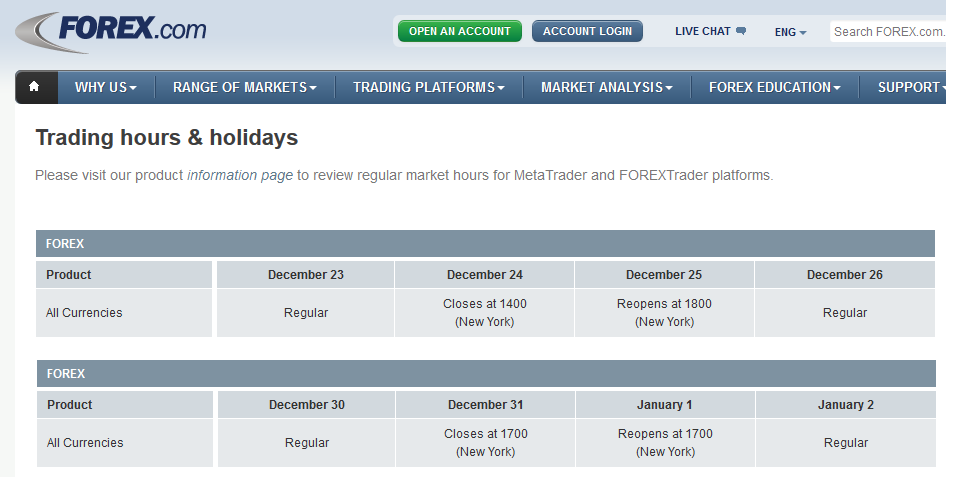Viewport: 964px width, 477px height.
Task: Open the ENG language dropdown
Action: pos(790,32)
